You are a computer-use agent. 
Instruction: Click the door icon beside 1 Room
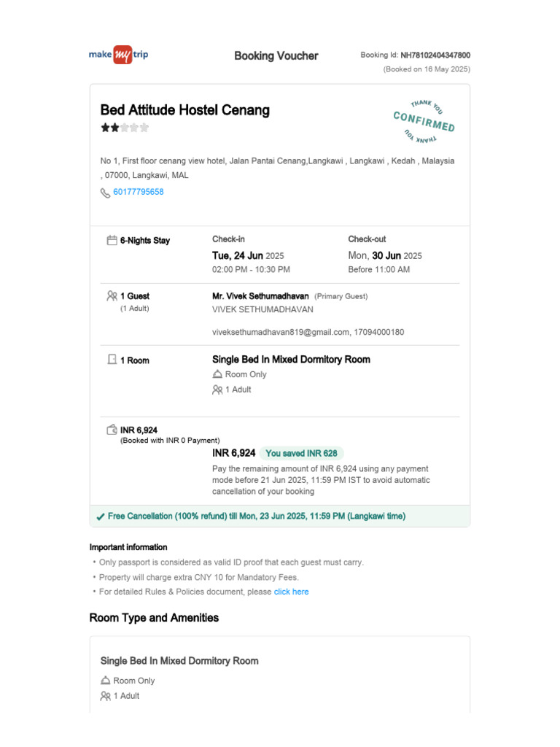[112, 360]
